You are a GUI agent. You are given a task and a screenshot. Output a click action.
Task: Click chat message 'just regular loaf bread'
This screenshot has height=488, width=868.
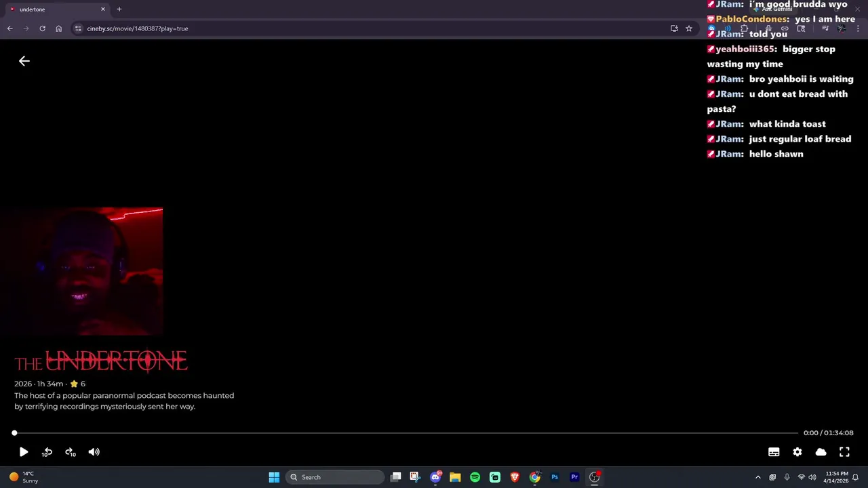pos(779,139)
